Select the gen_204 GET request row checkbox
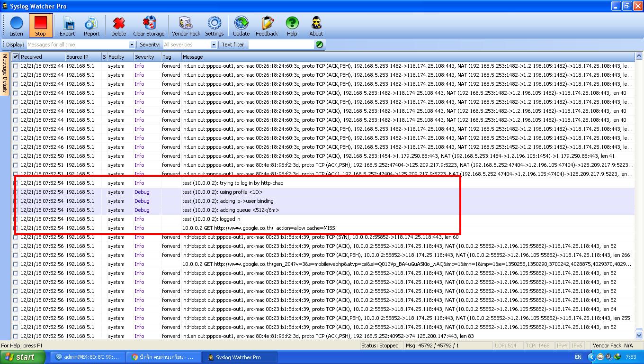644x364 pixels. (16, 264)
